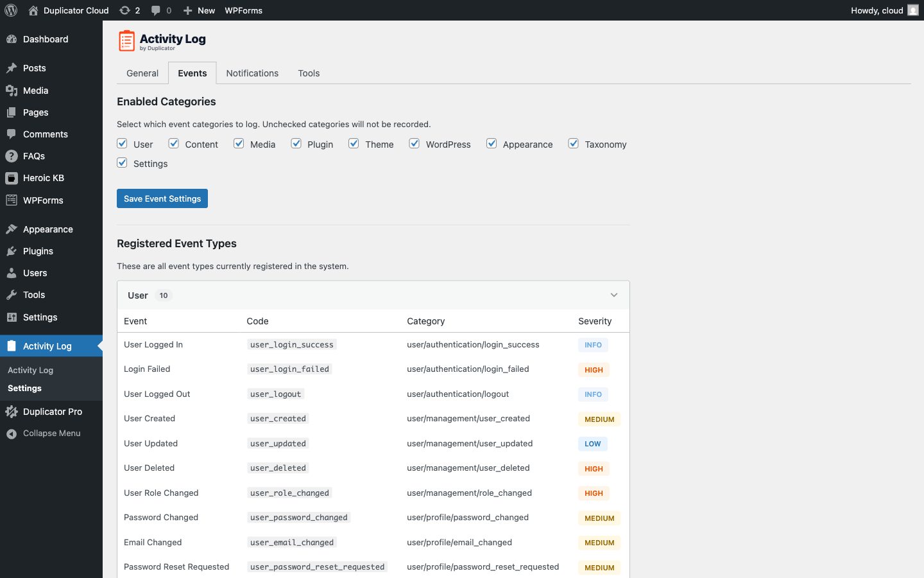Click the FAQs question mark icon
The height and width of the screenshot is (578, 924).
[12, 156]
